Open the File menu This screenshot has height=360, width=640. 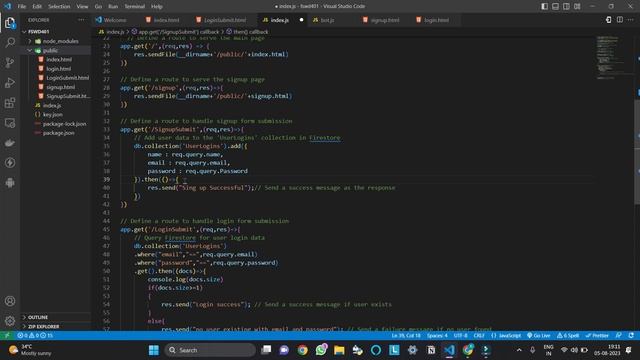pos(22,7)
